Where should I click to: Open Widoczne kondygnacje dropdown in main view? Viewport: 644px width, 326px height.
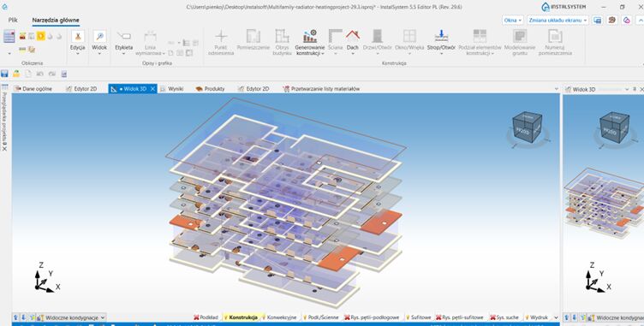[x=70, y=317]
